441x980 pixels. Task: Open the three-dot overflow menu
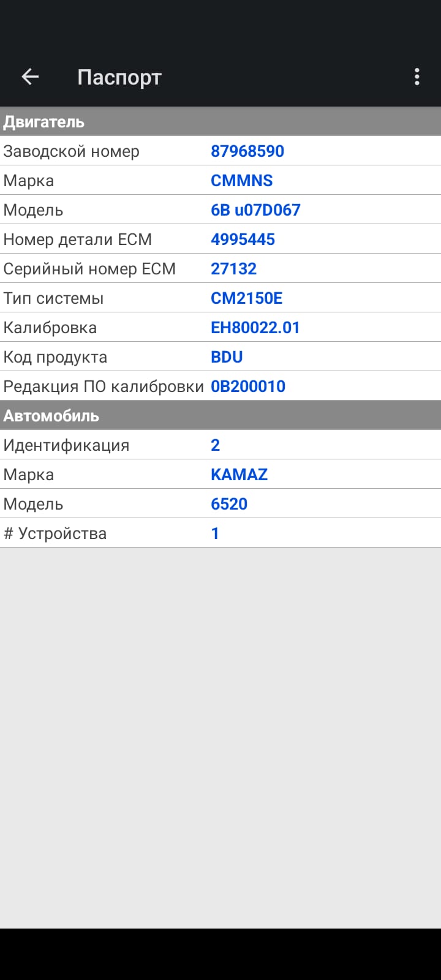pos(417,77)
